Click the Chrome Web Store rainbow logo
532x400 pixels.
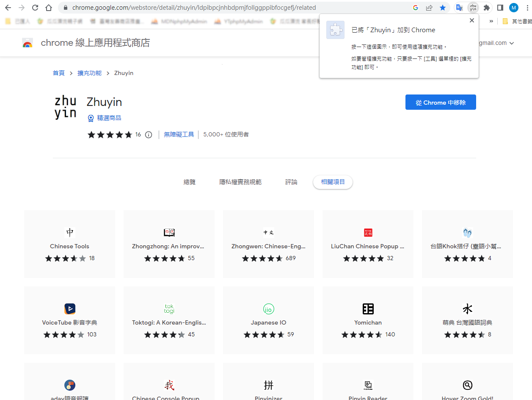[x=28, y=43]
